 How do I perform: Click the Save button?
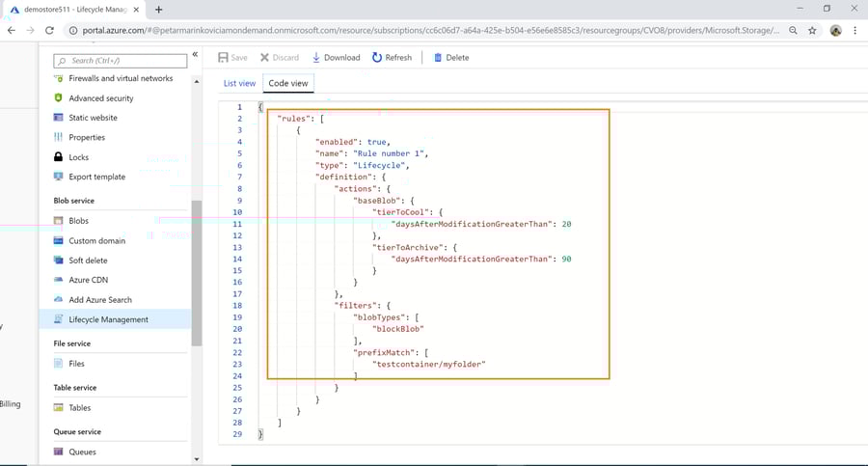tap(232, 58)
